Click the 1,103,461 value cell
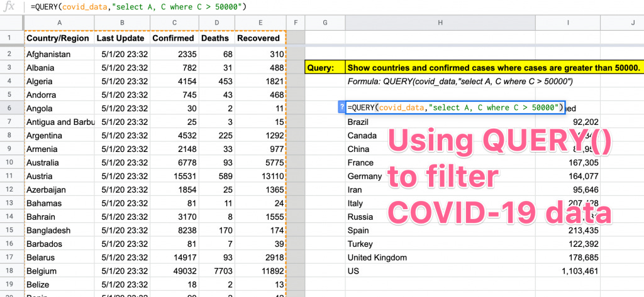 (568, 271)
